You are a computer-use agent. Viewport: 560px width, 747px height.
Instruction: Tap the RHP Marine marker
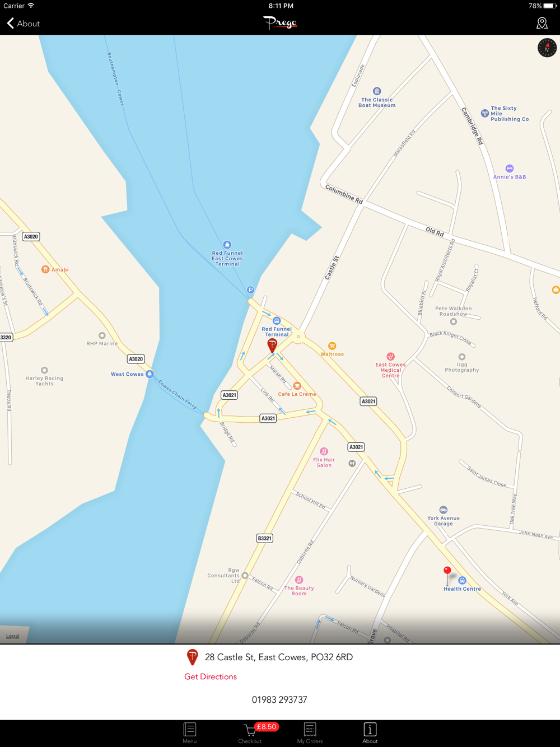click(102, 335)
